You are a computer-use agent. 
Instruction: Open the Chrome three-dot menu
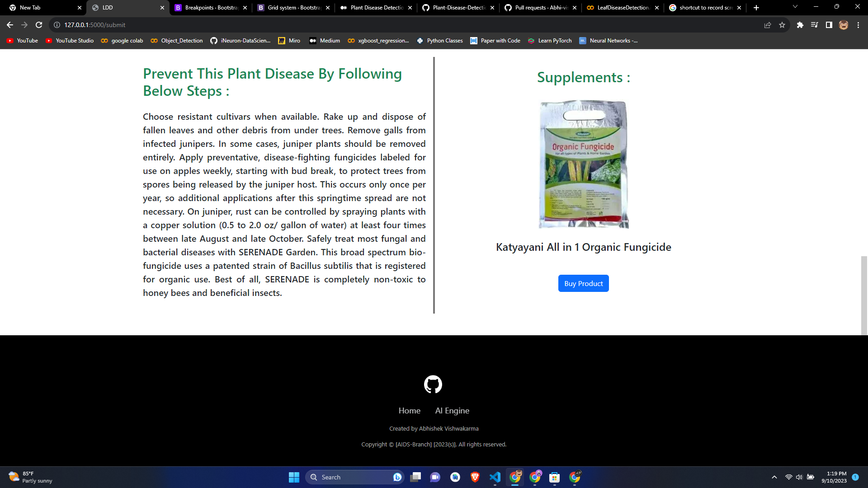[859, 25]
